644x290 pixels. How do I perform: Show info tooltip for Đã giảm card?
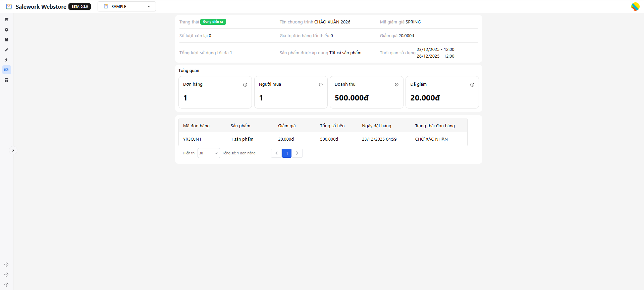[x=472, y=85]
